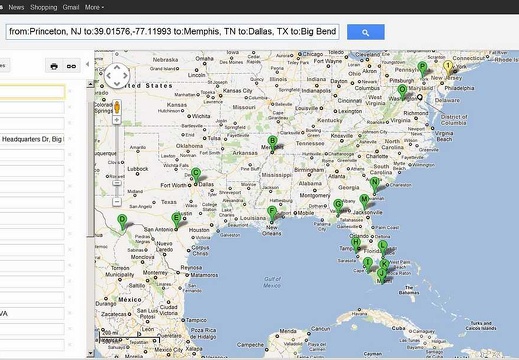Click the blue search button
This screenshot has height=360, width=519.
[x=365, y=32]
